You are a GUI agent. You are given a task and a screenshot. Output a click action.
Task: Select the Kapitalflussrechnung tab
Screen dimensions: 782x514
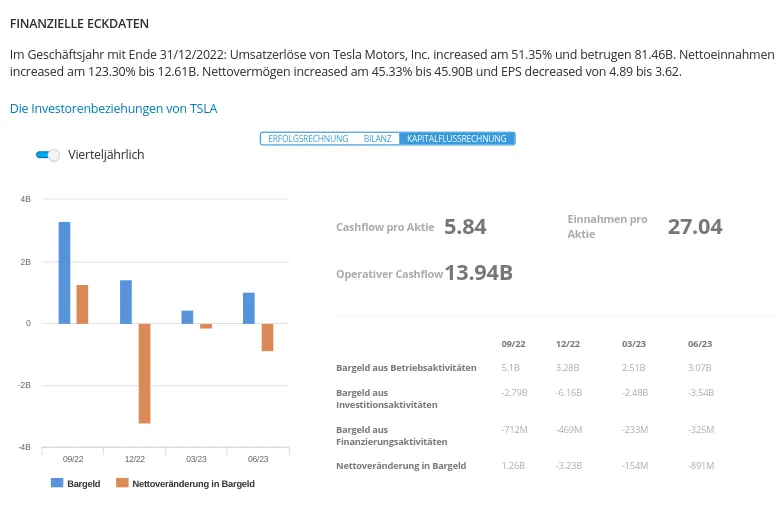456,139
